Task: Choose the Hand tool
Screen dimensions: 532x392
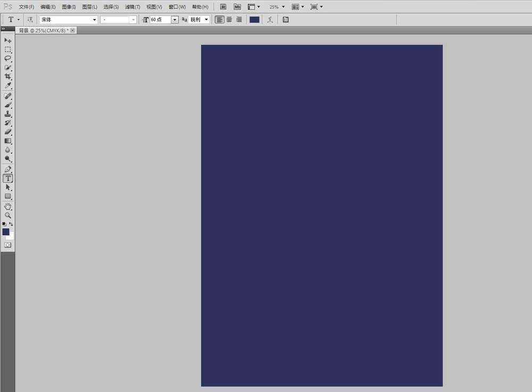Action: point(8,206)
